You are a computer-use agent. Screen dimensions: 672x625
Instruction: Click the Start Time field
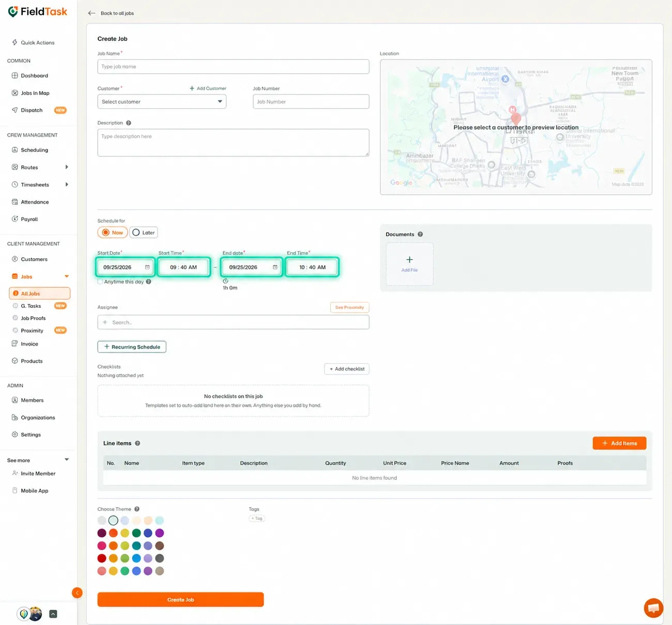pos(184,267)
